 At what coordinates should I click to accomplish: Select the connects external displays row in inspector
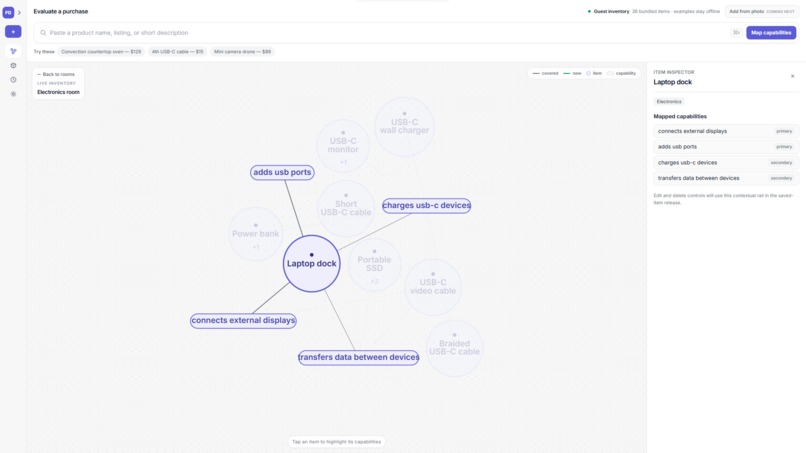pos(726,131)
